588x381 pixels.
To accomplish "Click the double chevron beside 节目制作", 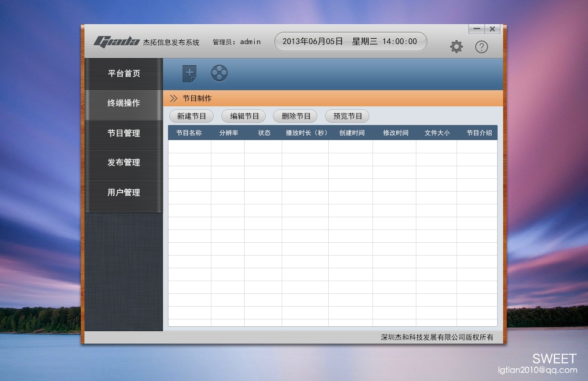I will click(x=173, y=98).
